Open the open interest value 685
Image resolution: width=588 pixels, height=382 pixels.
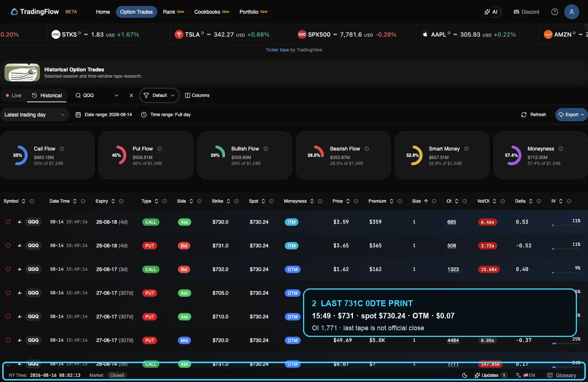452,222
